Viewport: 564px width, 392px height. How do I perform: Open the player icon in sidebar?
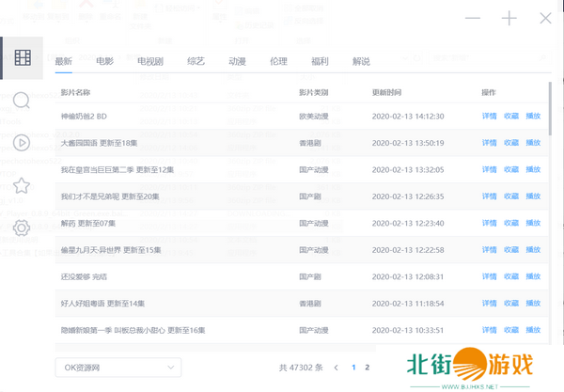(23, 143)
